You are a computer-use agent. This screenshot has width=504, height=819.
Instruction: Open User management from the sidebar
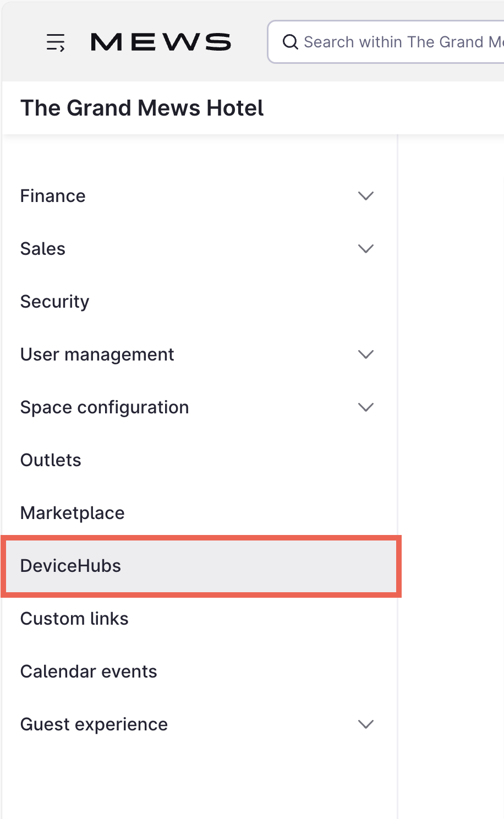(x=97, y=354)
